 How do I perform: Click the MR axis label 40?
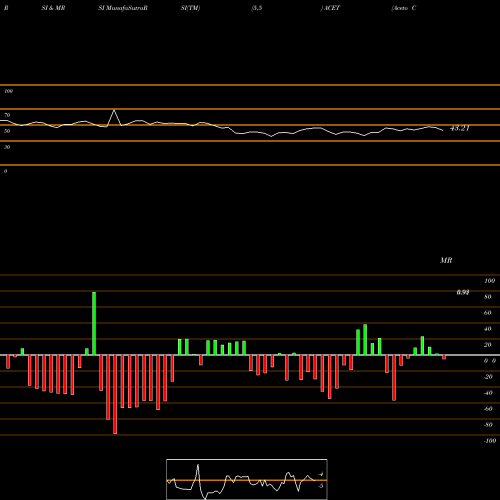(488, 329)
